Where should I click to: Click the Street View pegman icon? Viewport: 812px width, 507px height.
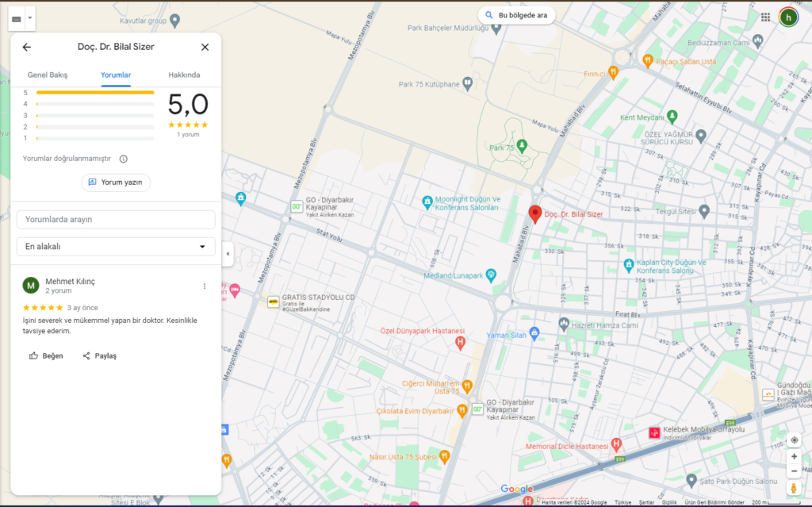pyautogui.click(x=793, y=488)
